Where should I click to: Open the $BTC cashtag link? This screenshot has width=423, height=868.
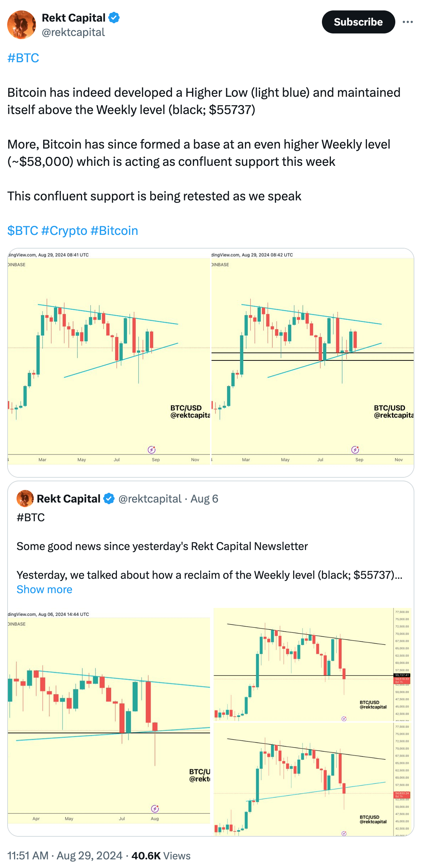click(x=23, y=230)
